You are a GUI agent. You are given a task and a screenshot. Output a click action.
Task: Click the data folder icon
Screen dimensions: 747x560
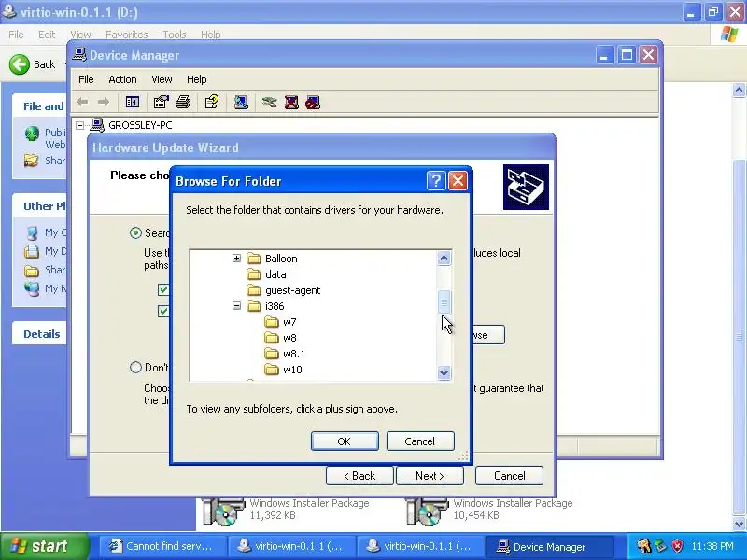point(254,274)
